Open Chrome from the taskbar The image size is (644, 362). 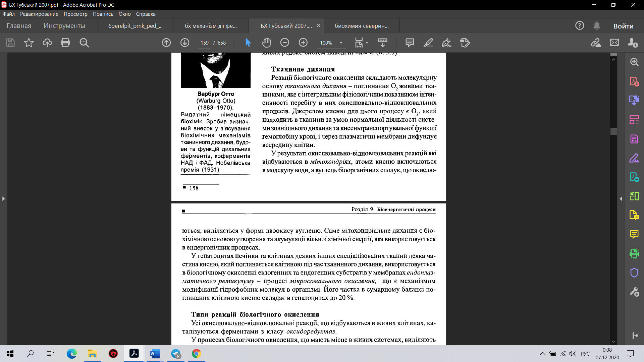tap(196, 354)
